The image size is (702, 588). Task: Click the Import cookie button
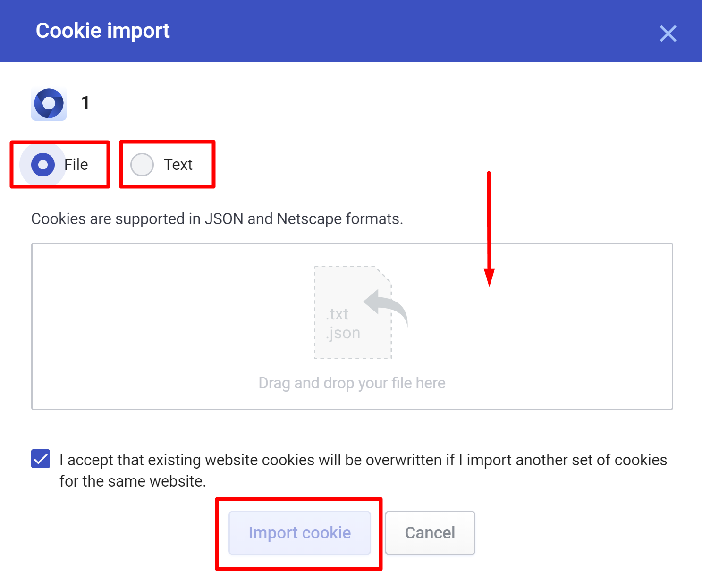(300, 533)
